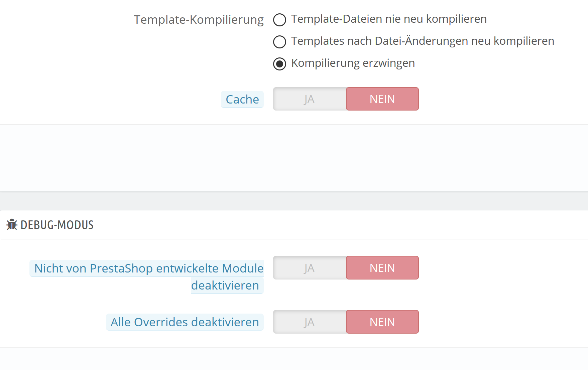
Task: Enable JA for disabling non-PrestaShop modules
Action: click(x=310, y=268)
